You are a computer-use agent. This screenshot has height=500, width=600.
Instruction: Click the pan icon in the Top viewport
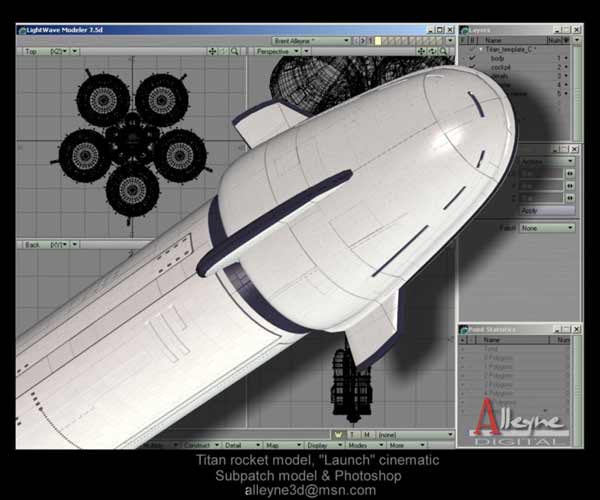(212, 51)
